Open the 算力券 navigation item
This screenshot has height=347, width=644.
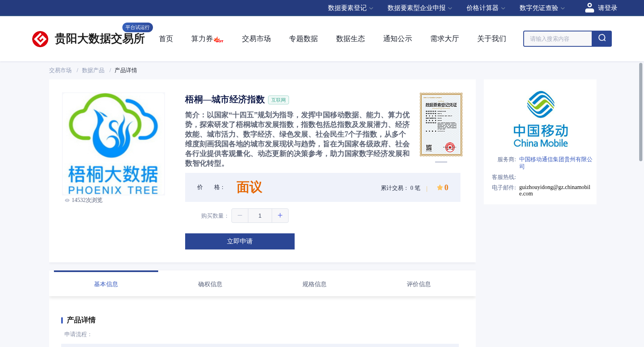coord(202,39)
